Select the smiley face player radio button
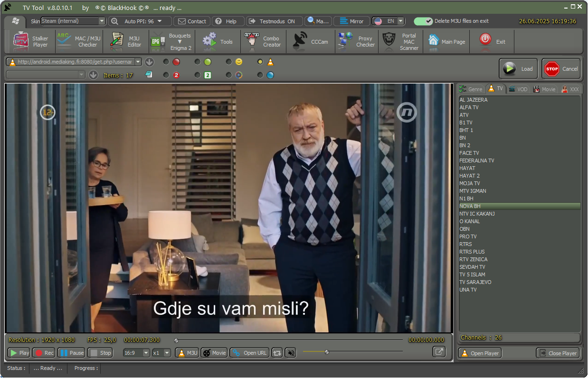588x378 pixels. tap(229, 62)
